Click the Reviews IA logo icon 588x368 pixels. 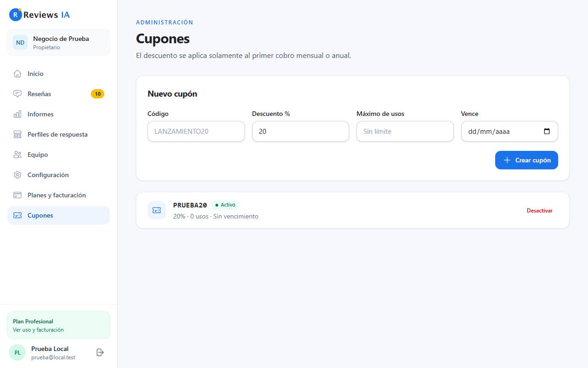(16, 15)
